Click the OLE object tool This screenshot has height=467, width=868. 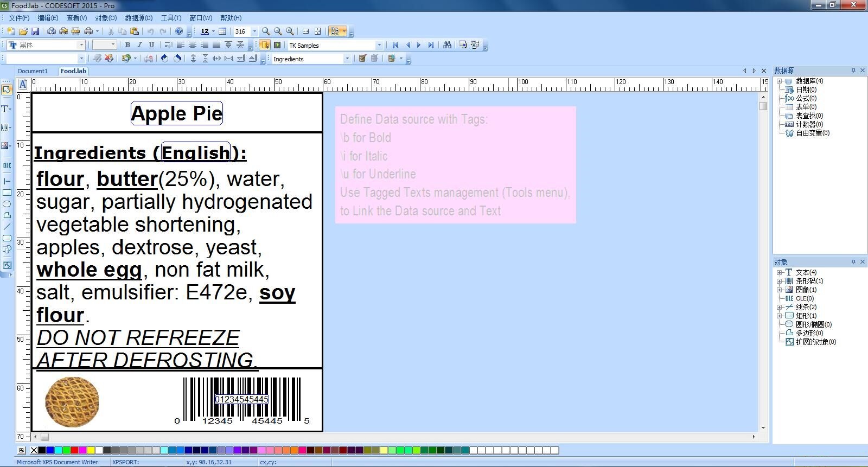click(7, 165)
